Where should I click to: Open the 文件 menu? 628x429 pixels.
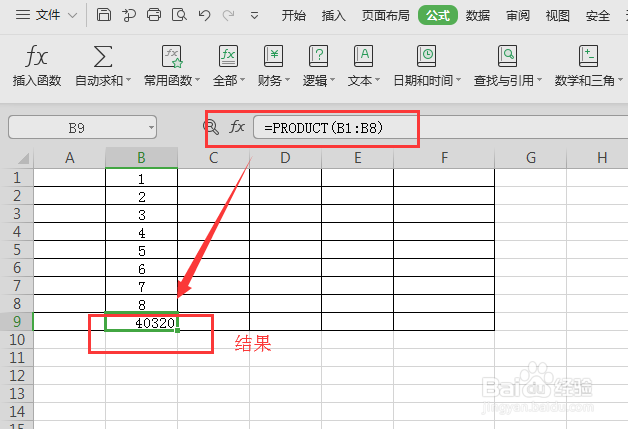[x=48, y=15]
